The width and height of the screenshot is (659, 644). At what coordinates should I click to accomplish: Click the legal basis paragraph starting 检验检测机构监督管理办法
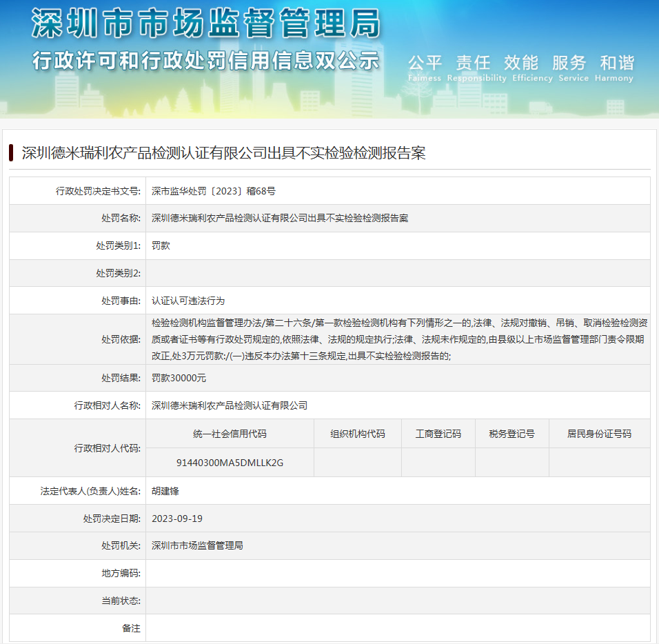pyautogui.click(x=399, y=339)
